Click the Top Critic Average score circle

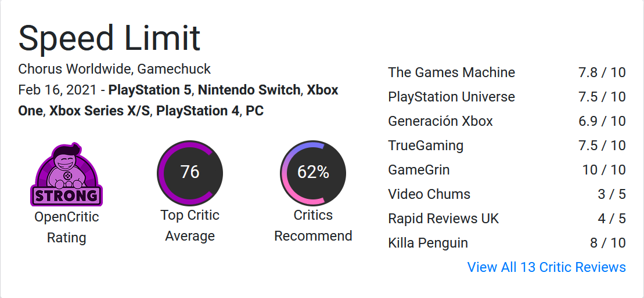190,173
